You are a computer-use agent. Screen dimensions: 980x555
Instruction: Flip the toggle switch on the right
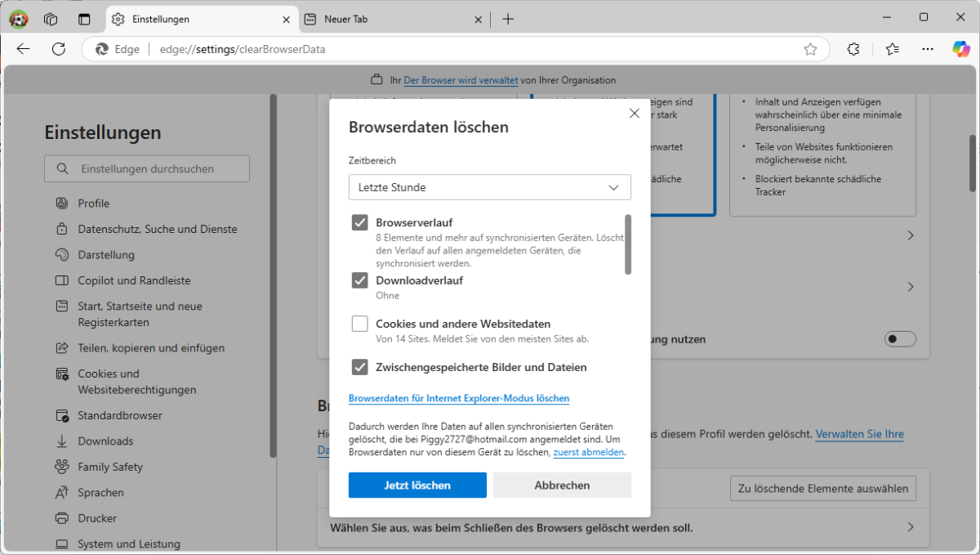click(900, 338)
